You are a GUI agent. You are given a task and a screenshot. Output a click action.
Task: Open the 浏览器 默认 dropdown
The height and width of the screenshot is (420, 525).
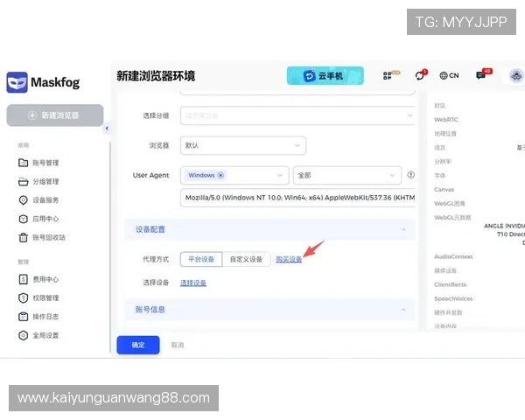[243, 145]
